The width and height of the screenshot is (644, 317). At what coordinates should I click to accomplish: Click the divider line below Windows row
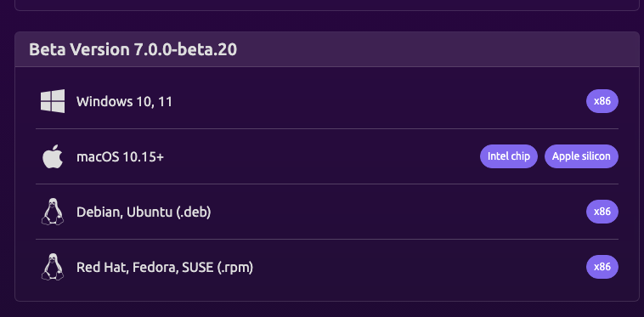[x=327, y=128]
